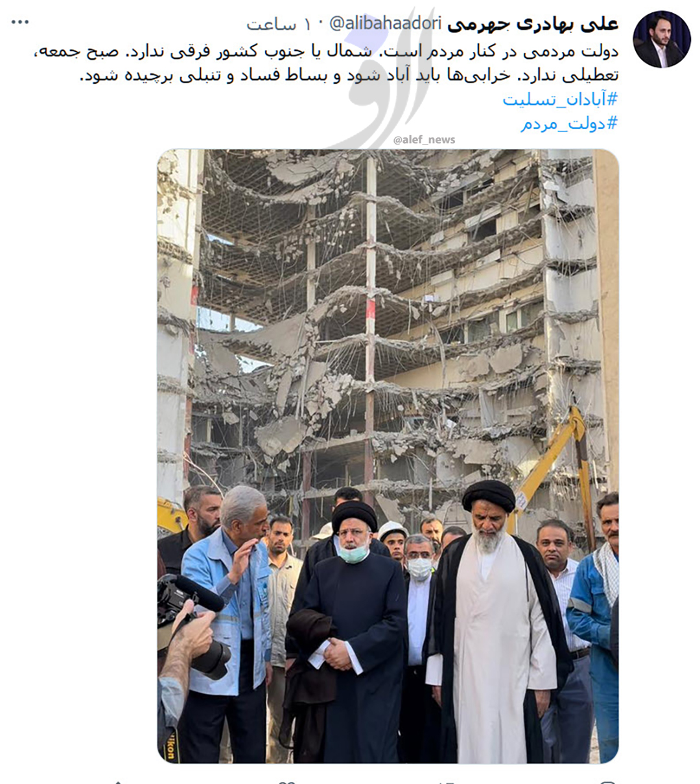Click the tweet's second line starting with تعطیلی ندارد

pyautogui.click(x=349, y=76)
